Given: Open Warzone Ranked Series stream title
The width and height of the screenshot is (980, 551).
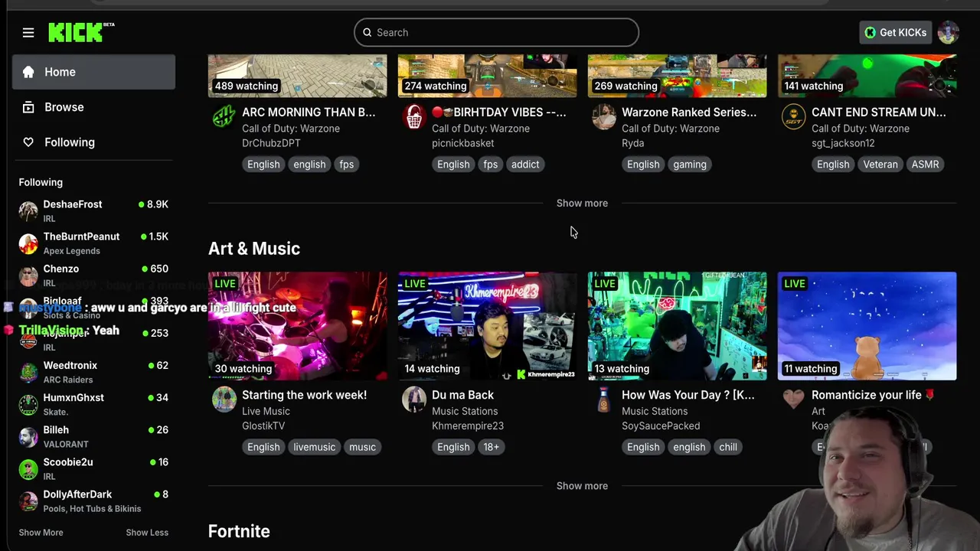Looking at the screenshot, I should [689, 112].
